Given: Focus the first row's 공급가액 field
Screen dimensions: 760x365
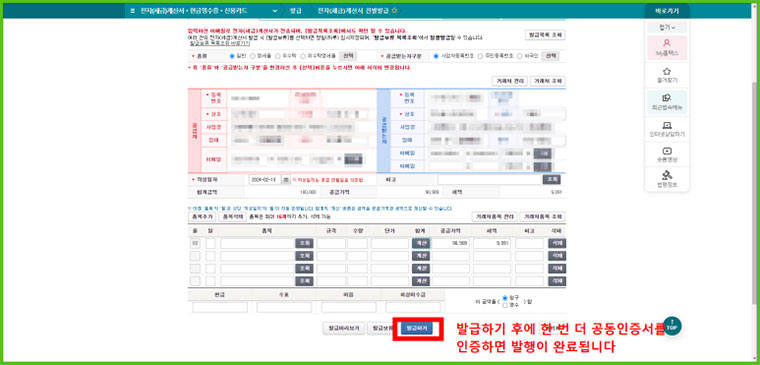Looking at the screenshot, I should point(451,243).
